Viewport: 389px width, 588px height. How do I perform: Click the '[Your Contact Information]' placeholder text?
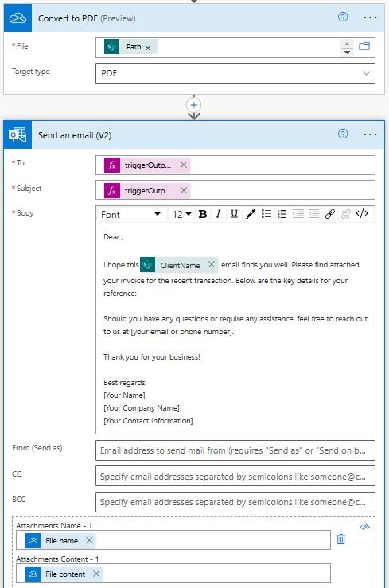pos(148,421)
